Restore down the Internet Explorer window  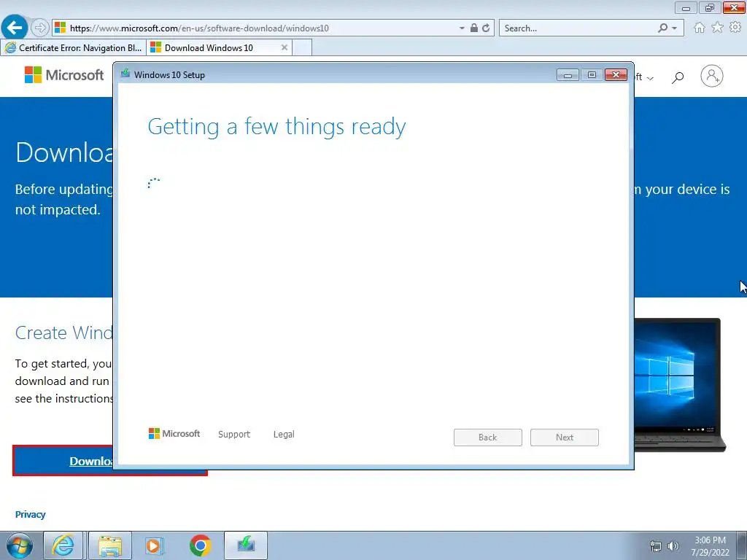pos(710,7)
